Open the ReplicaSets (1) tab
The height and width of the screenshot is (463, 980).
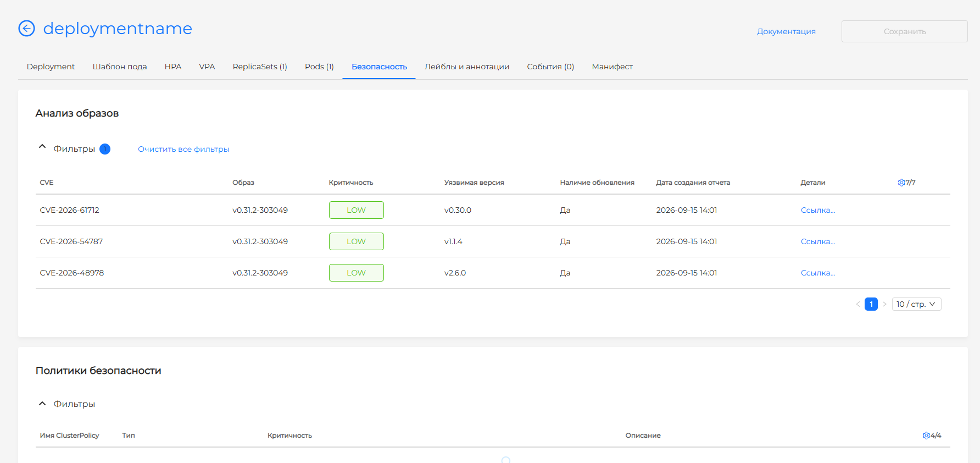pyautogui.click(x=260, y=67)
